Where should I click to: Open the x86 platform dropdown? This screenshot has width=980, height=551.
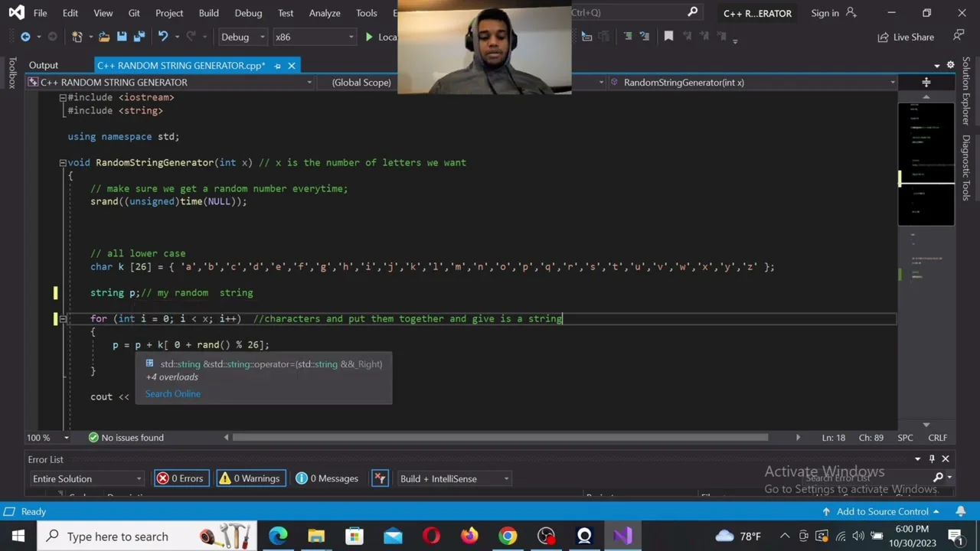[314, 37]
